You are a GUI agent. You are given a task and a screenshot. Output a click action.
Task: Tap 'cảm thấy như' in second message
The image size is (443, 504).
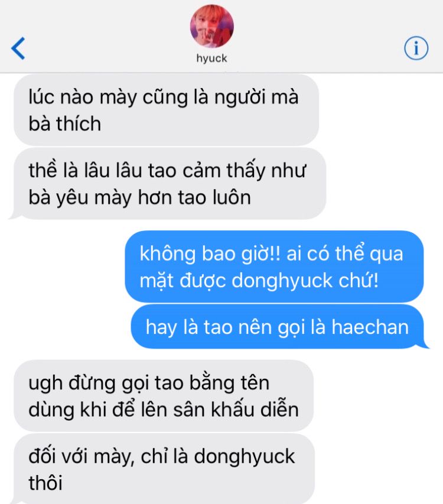click(x=244, y=170)
